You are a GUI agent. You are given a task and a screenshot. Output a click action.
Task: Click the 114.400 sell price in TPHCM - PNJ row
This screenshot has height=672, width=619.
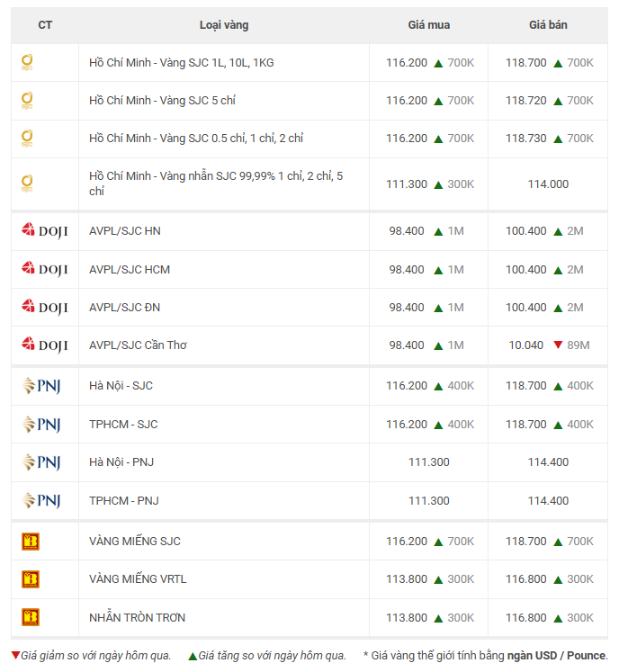548,500
